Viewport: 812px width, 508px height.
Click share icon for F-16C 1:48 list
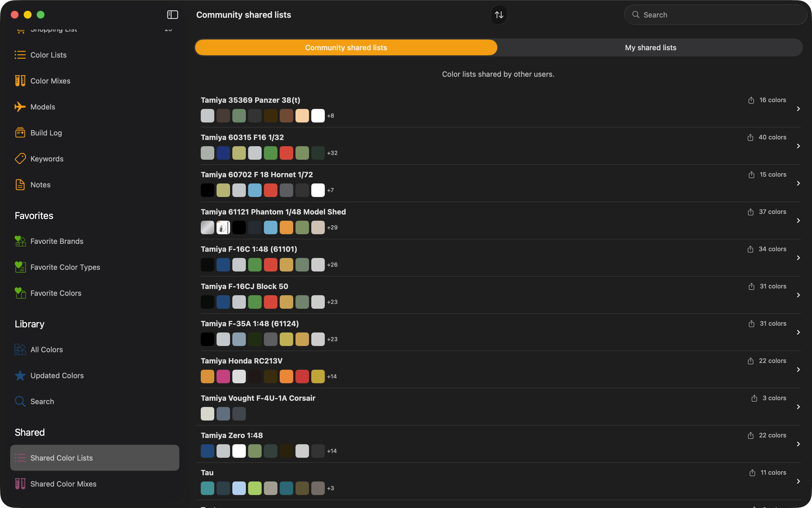(x=750, y=249)
